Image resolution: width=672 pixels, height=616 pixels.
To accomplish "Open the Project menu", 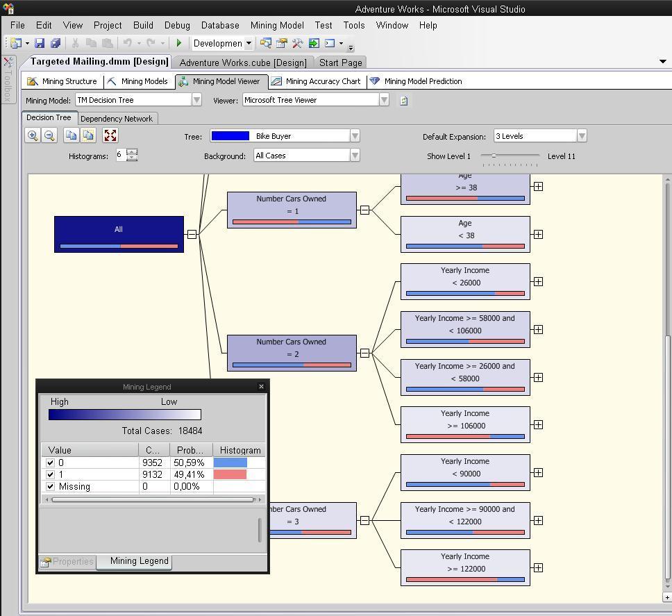I will tap(108, 25).
